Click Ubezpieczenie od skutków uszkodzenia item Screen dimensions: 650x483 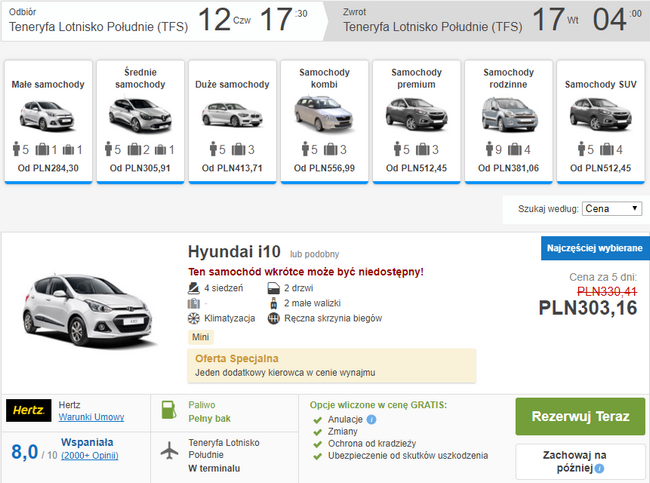(x=408, y=456)
